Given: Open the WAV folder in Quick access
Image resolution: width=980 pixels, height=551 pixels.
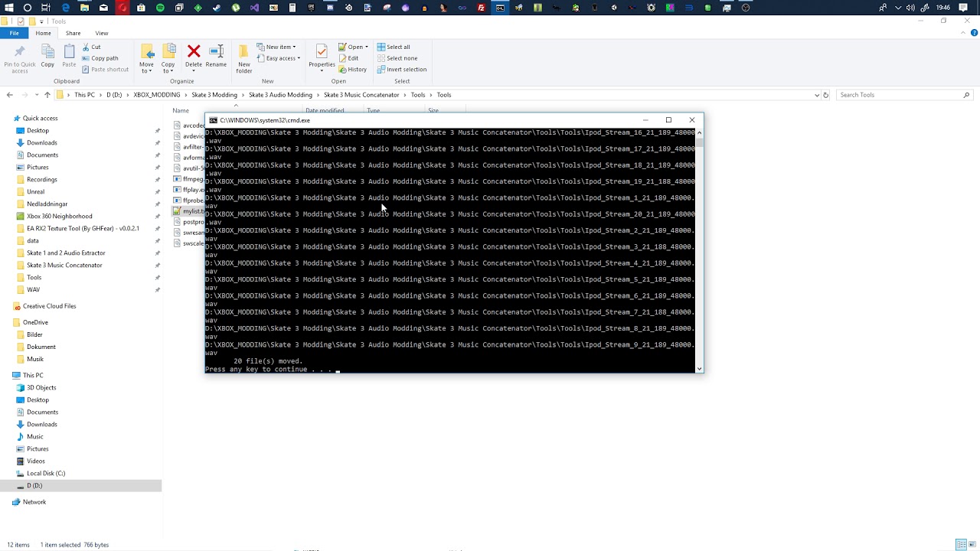Looking at the screenshot, I should point(34,290).
